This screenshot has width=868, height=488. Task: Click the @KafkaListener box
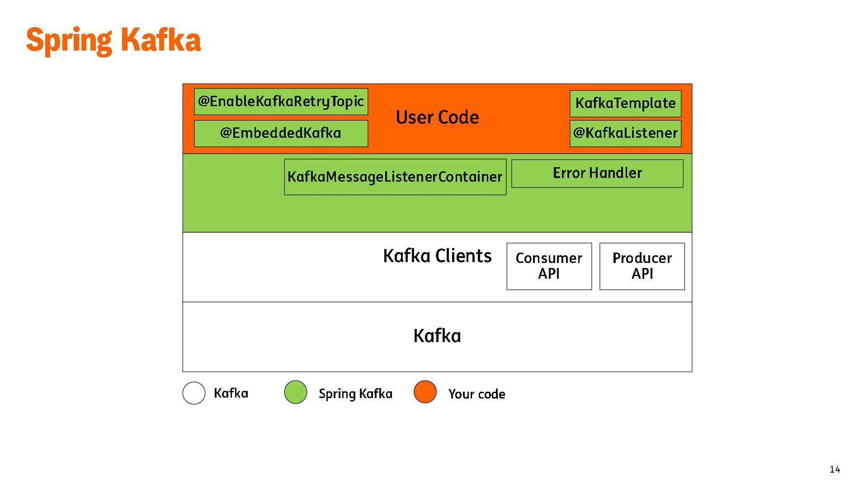click(x=625, y=133)
